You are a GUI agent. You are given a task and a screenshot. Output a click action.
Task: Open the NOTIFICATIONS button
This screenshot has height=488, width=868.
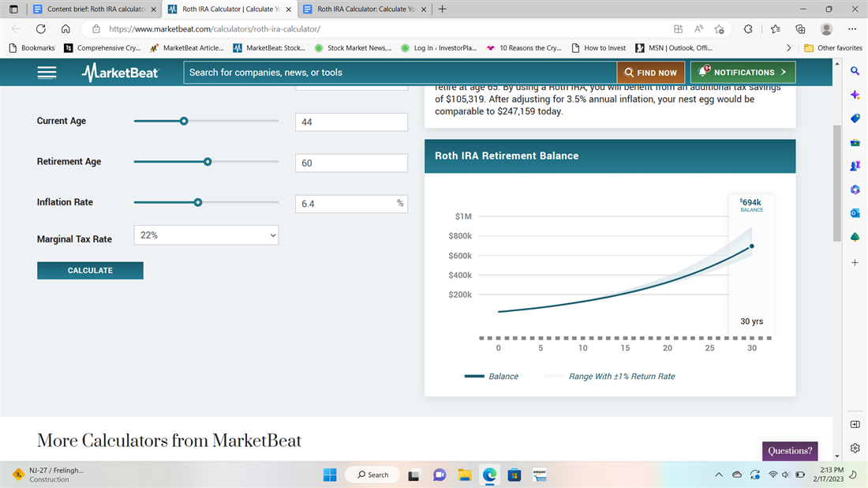pos(743,73)
